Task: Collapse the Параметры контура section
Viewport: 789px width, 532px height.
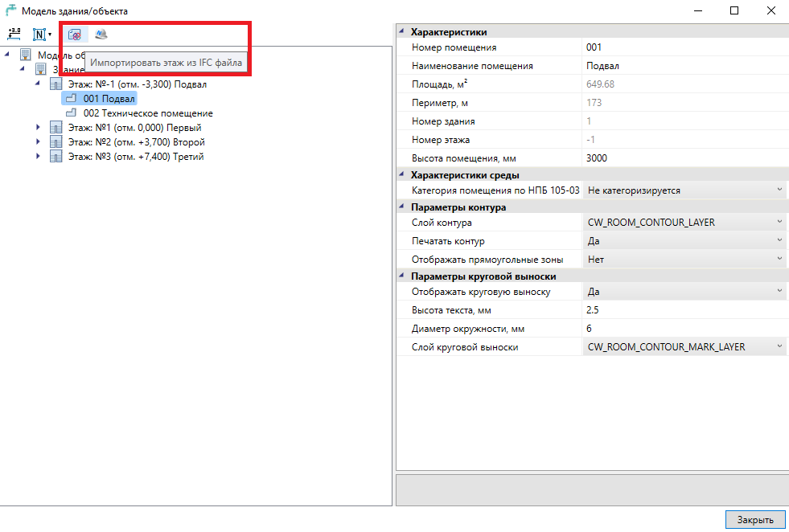Action: tap(401, 207)
